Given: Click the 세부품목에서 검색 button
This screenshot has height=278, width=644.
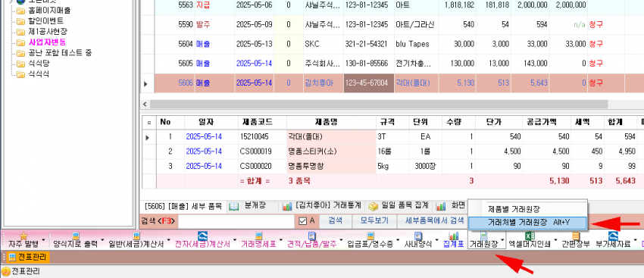Looking at the screenshot, I should (435, 220).
